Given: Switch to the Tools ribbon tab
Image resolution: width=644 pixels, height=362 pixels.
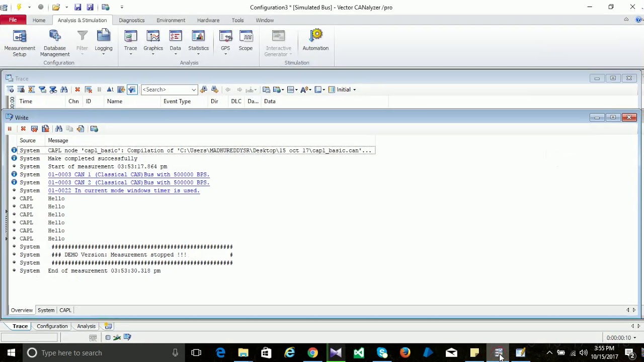Looking at the screenshot, I should pos(237,20).
